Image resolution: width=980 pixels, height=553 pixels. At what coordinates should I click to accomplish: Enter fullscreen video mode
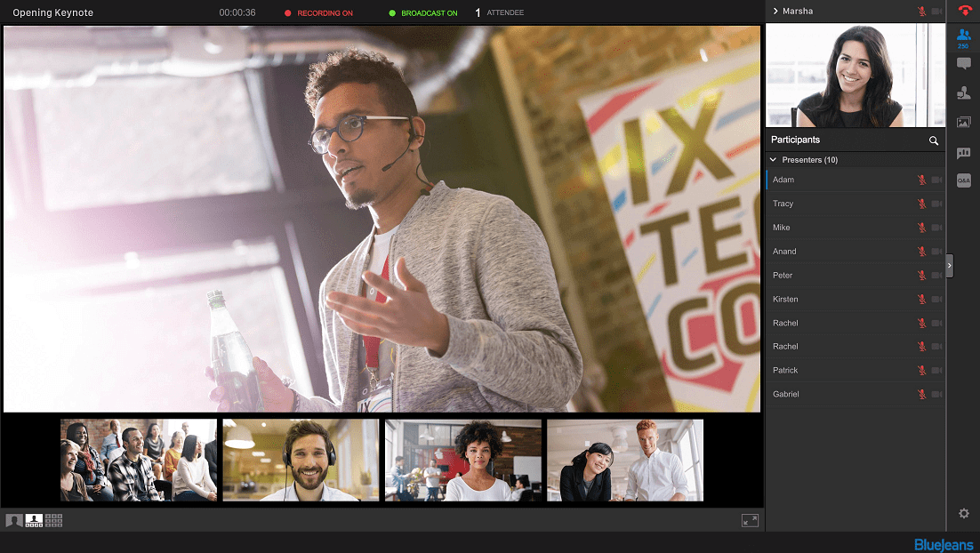pyautogui.click(x=750, y=521)
